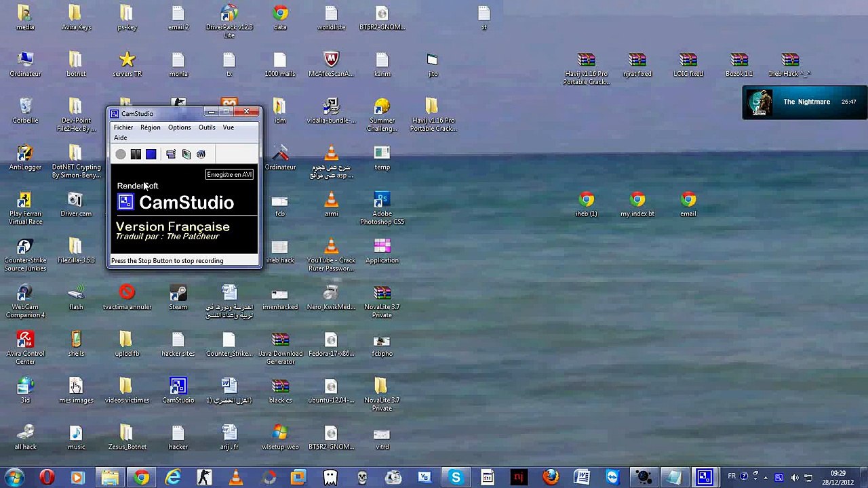Open the screen annotations toolbar icon
This screenshot has width=868, height=488.
tap(186, 155)
